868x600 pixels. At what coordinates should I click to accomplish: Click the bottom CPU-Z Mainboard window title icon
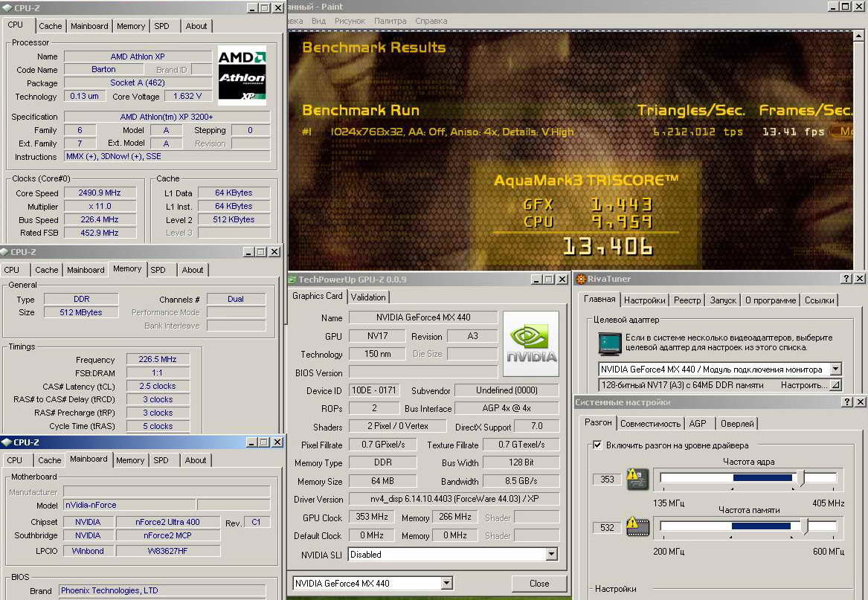7,442
